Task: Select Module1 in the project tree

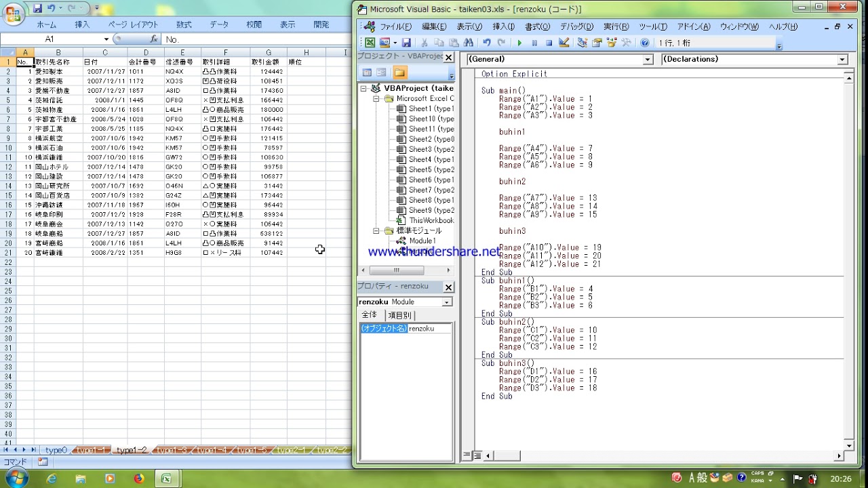Action: click(x=422, y=241)
